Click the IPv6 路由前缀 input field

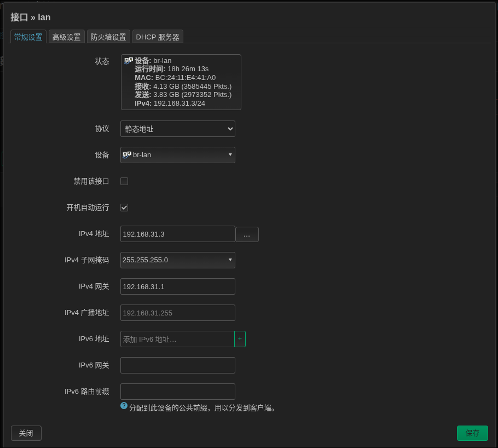coord(178,392)
